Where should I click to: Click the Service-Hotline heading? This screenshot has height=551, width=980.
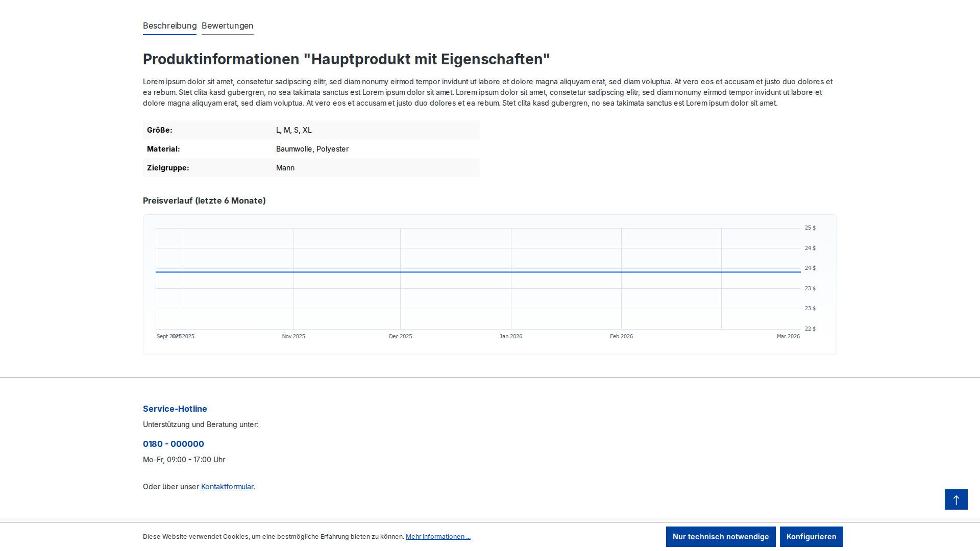pyautogui.click(x=175, y=409)
